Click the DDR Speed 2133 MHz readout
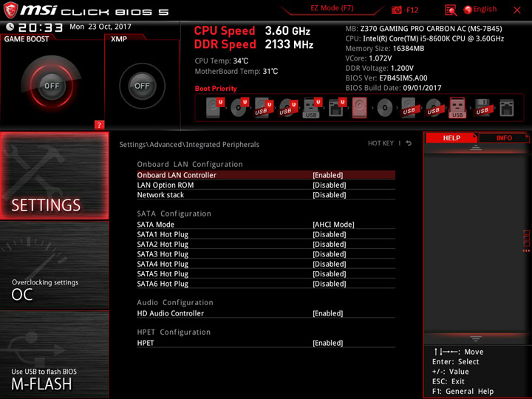 253,44
